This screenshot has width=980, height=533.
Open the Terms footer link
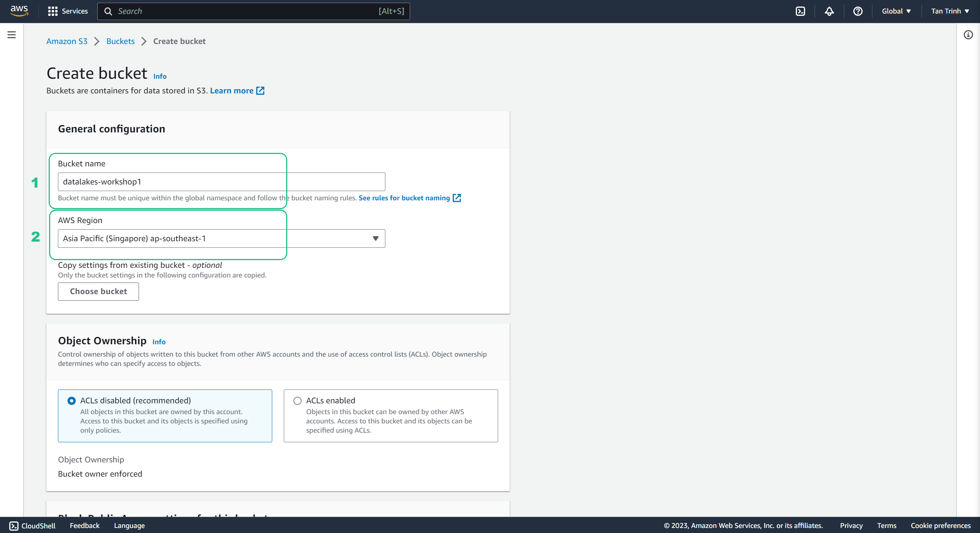point(887,526)
